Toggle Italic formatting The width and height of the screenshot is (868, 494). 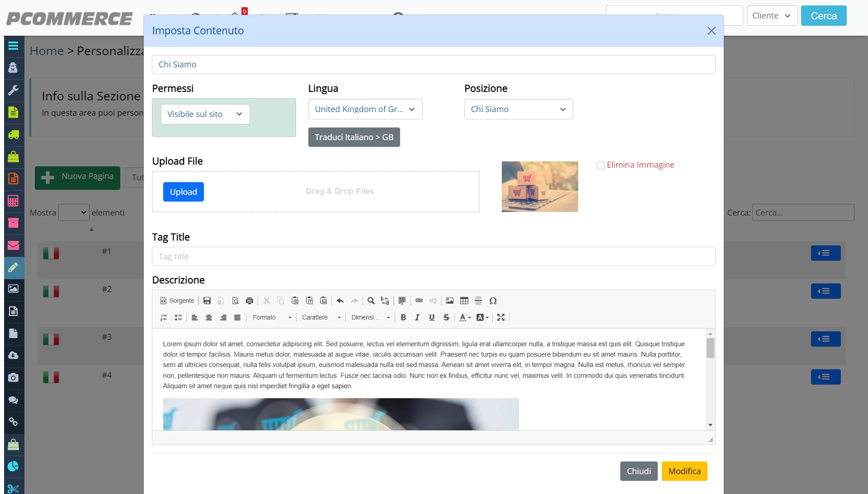[417, 317]
